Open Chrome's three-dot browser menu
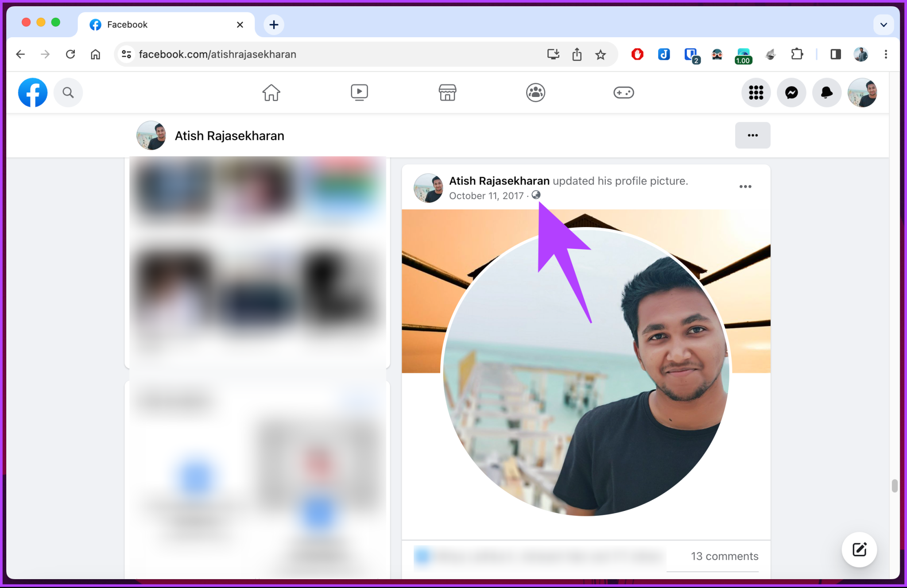907x588 pixels. [886, 54]
